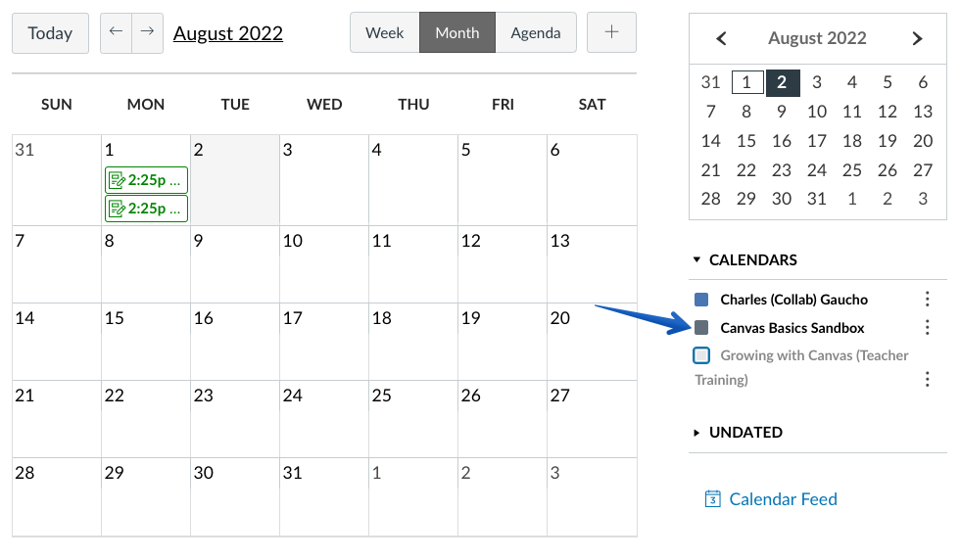
Task: Toggle Charles (Collab) Gaucho calendar visibility
Action: [x=701, y=300]
